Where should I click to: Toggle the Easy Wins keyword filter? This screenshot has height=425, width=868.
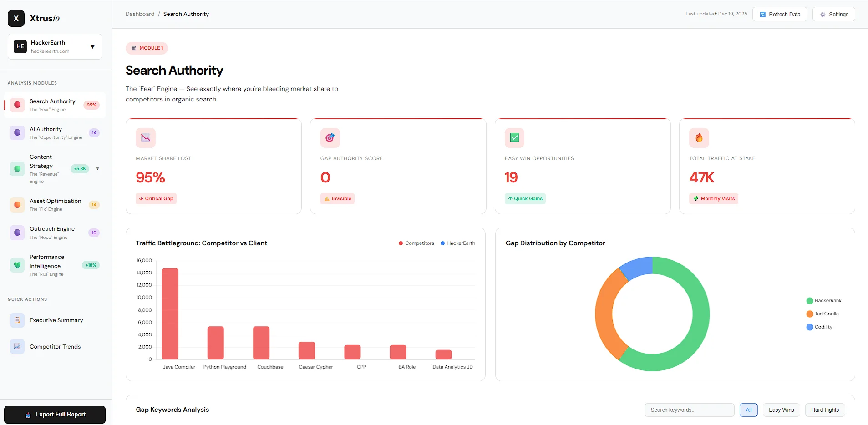pyautogui.click(x=780, y=410)
